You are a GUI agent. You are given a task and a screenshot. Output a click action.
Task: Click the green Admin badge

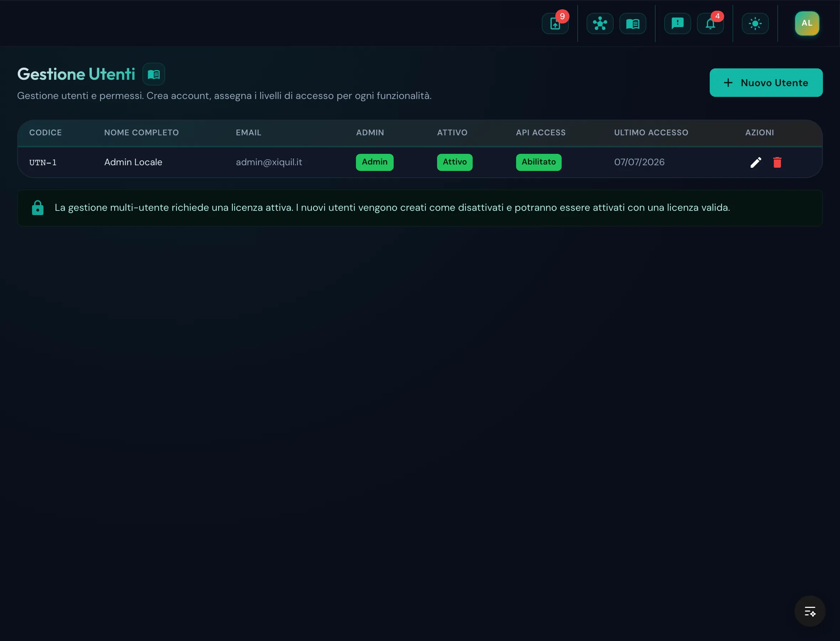click(374, 162)
